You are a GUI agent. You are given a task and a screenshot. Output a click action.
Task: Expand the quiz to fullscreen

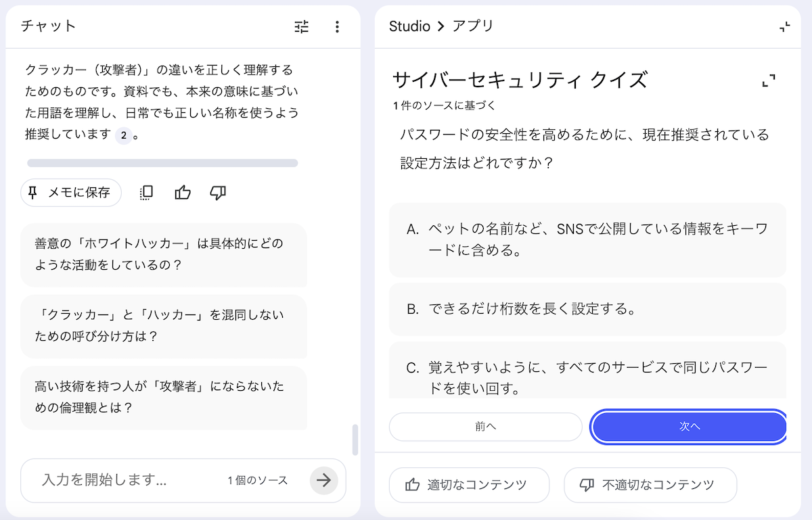click(x=768, y=81)
